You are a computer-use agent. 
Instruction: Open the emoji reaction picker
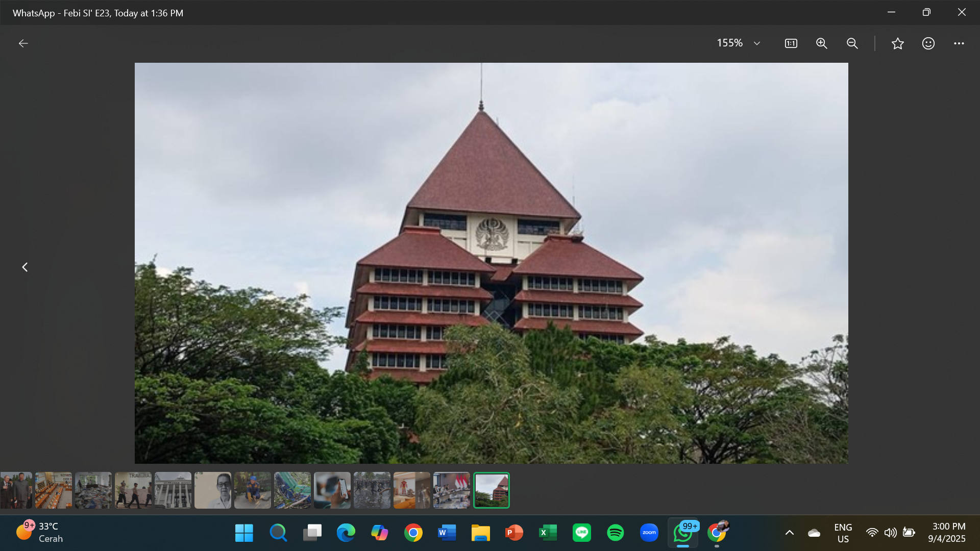click(x=928, y=43)
